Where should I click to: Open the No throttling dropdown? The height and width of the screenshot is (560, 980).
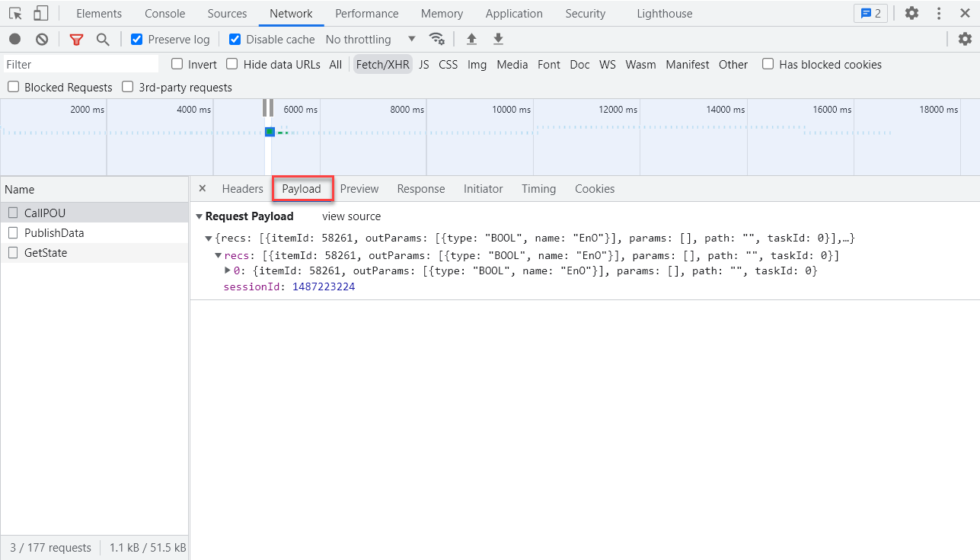point(370,40)
